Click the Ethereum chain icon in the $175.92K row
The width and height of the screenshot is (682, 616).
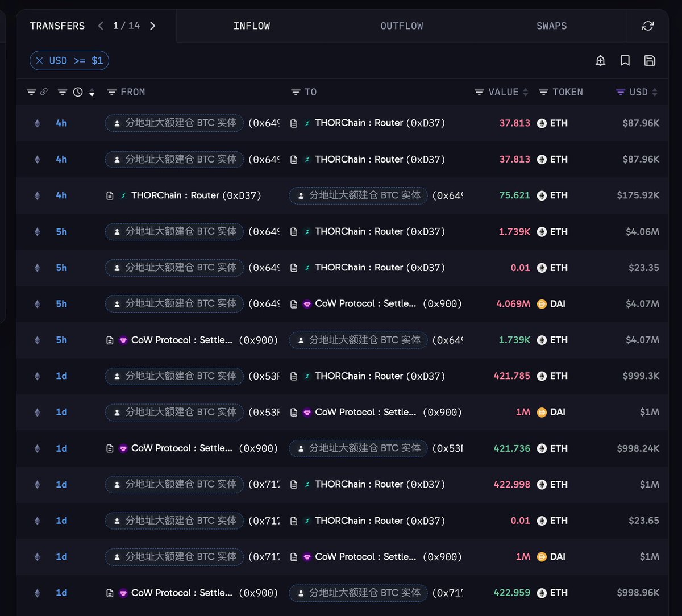[38, 195]
